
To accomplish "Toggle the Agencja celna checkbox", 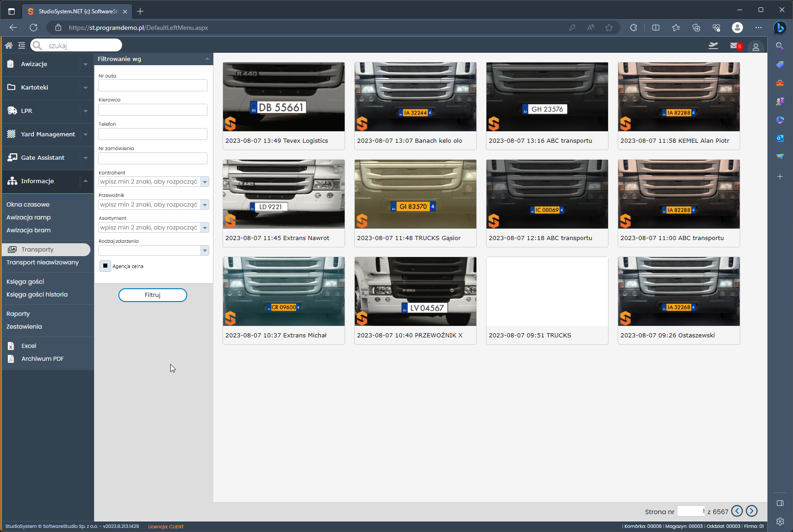I will coord(105,266).
